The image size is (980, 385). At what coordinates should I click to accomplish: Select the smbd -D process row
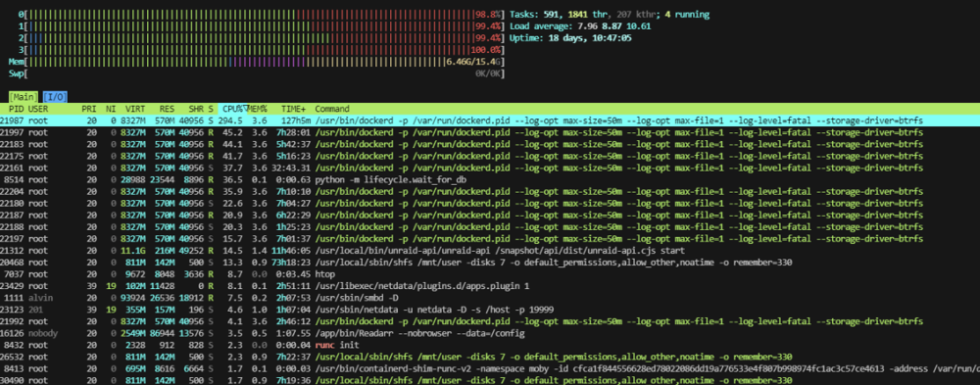tap(490, 298)
